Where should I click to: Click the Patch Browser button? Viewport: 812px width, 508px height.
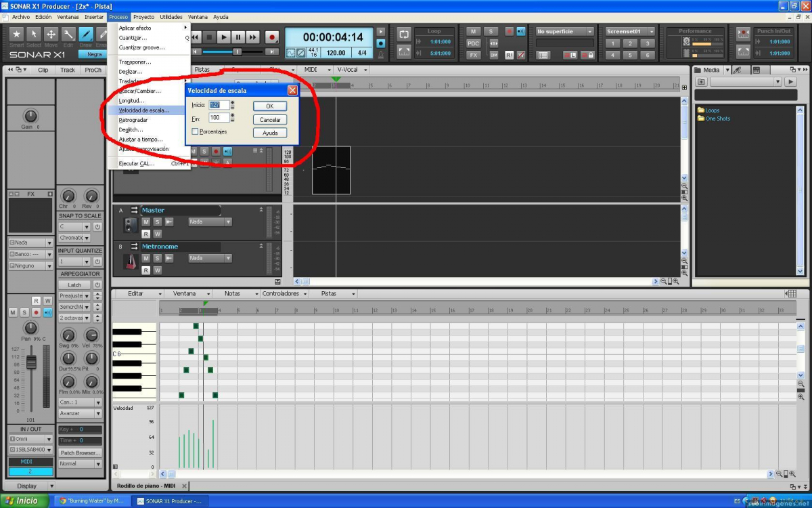tap(80, 453)
